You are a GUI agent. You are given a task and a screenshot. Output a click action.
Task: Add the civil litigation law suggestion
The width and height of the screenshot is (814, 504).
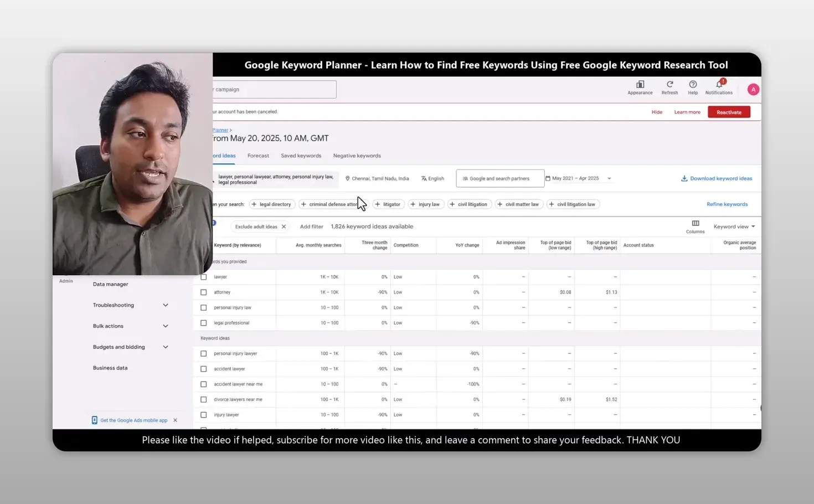click(573, 204)
